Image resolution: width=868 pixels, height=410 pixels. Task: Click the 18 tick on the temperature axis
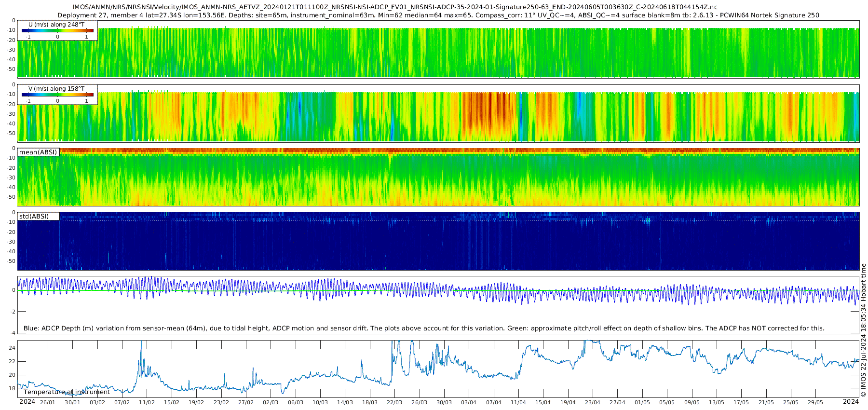(x=13, y=388)
